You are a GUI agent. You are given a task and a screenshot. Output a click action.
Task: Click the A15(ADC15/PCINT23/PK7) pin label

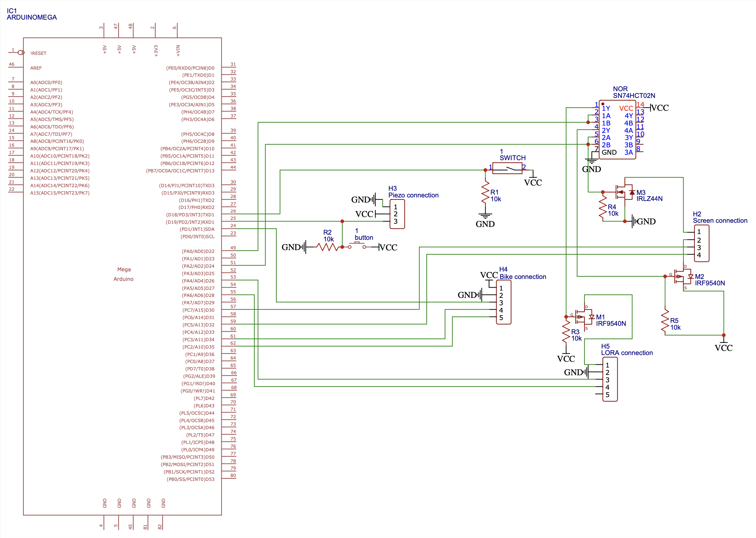(x=60, y=193)
